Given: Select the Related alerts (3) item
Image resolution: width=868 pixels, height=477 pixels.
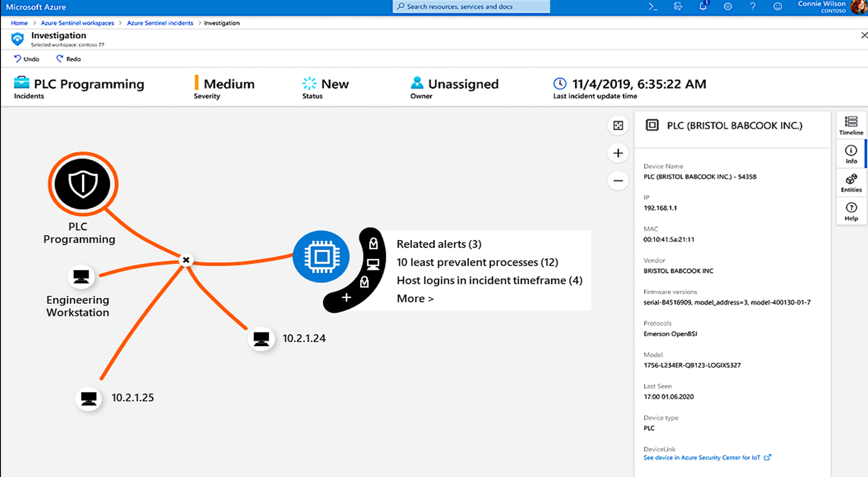Looking at the screenshot, I should [x=440, y=243].
